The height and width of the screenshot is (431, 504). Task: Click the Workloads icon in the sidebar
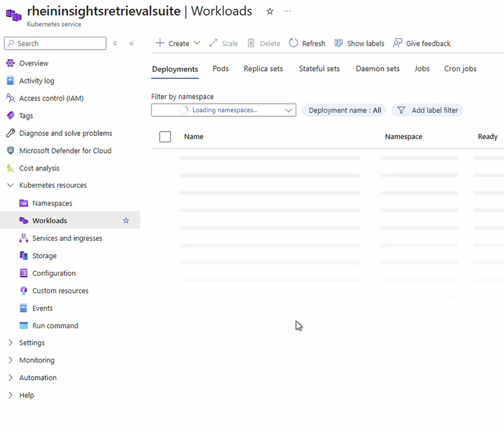click(24, 220)
